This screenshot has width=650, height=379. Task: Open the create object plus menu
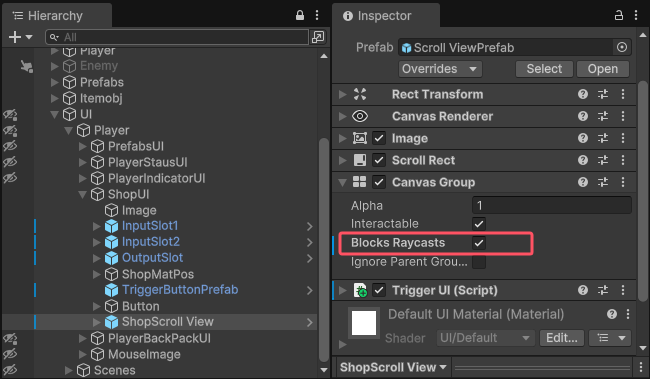[20, 37]
